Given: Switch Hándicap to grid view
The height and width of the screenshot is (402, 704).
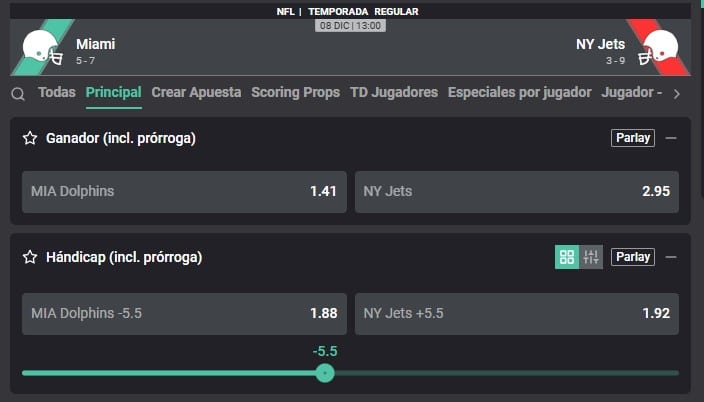Looking at the screenshot, I should pos(567,257).
